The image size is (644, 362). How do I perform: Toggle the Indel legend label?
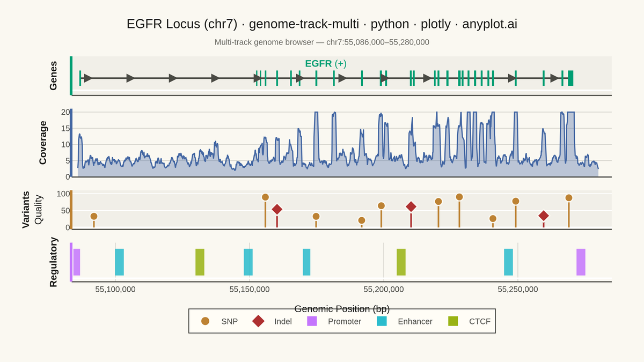(283, 322)
